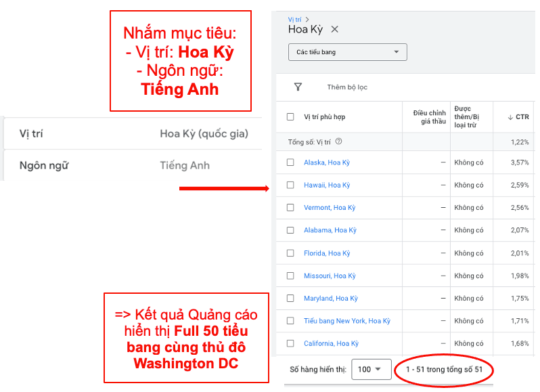The image size is (540, 392).
Task: Click the Số hàng hiển thị label
Action: [318, 369]
